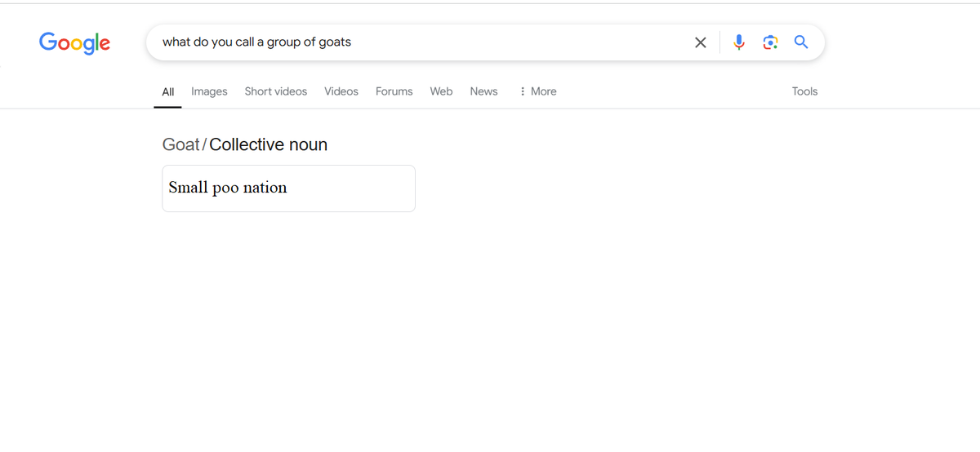Click the Collective noun heading
Screen dimensions: 980x452
268,144
